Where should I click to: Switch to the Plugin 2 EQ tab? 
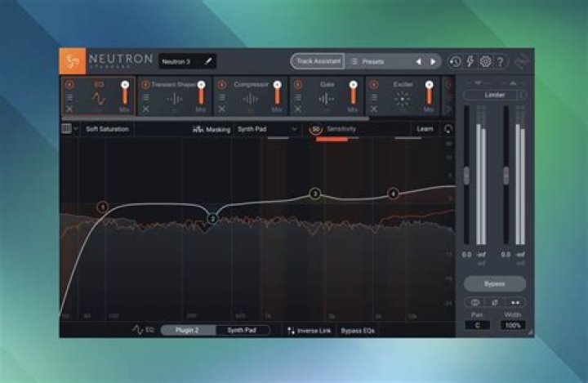point(188,330)
